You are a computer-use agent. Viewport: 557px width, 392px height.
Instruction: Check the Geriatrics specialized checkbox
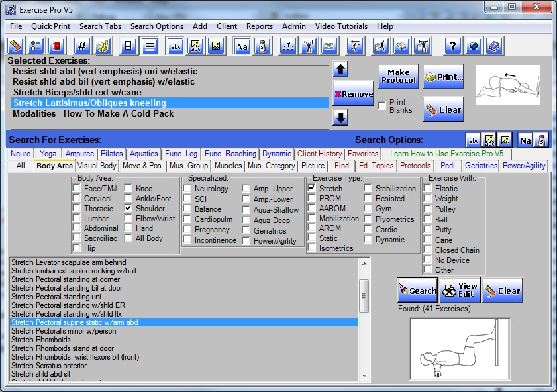tap(246, 230)
